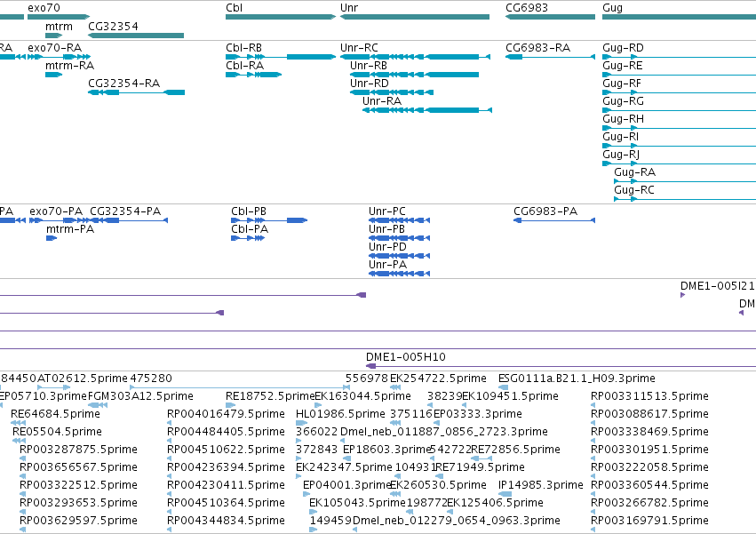
Task: Click the AT02612.5prime EST label
Action: coord(83,379)
